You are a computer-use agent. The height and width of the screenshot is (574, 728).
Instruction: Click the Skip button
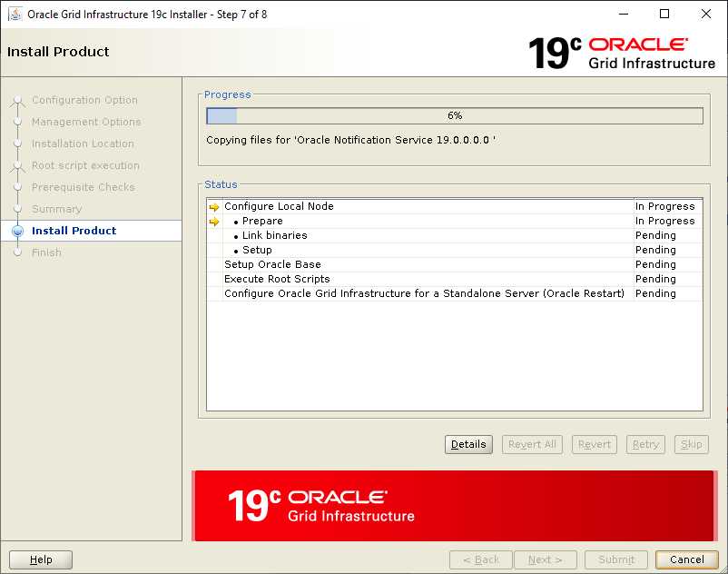coord(692,444)
